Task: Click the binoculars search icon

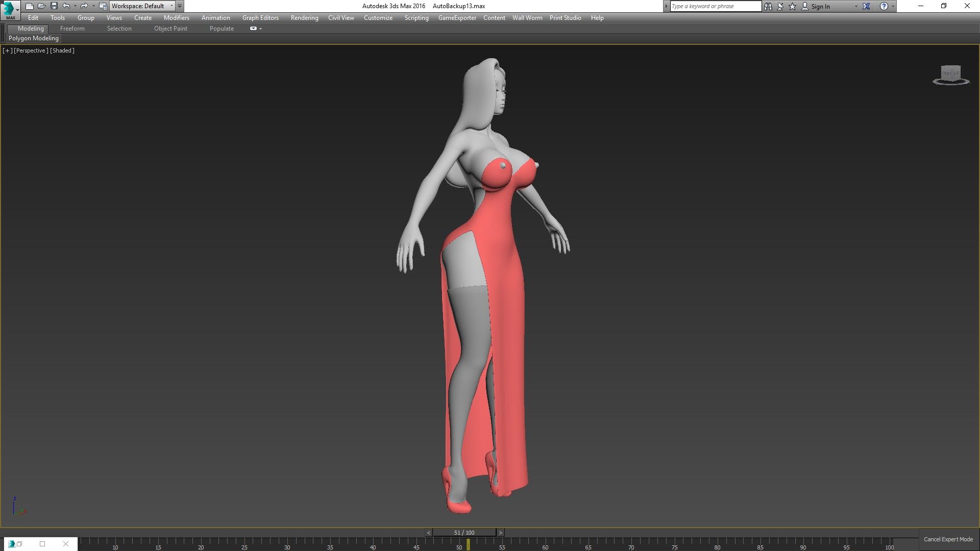Action: pos(768,6)
